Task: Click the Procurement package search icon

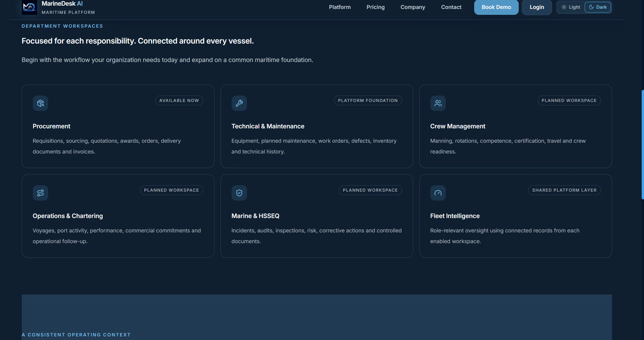Action: 40,103
